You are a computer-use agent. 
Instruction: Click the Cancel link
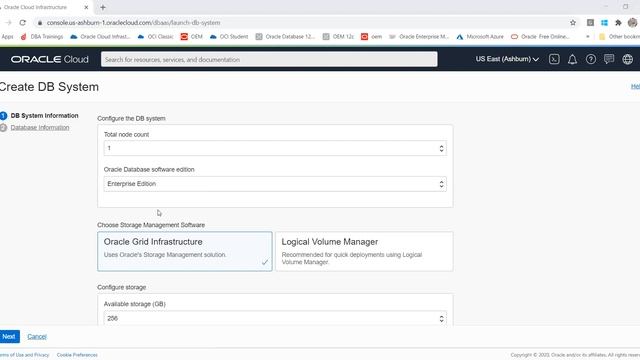(37, 336)
